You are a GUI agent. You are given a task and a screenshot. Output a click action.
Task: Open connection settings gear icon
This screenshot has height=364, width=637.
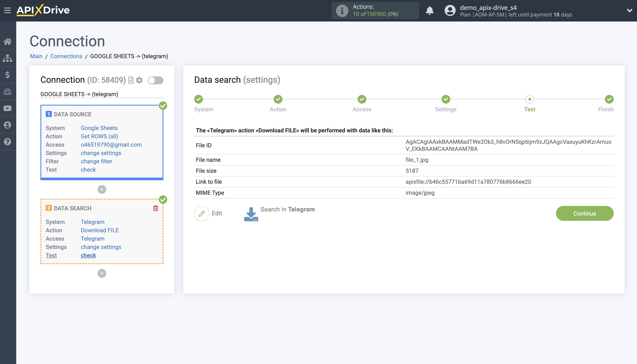tap(139, 80)
